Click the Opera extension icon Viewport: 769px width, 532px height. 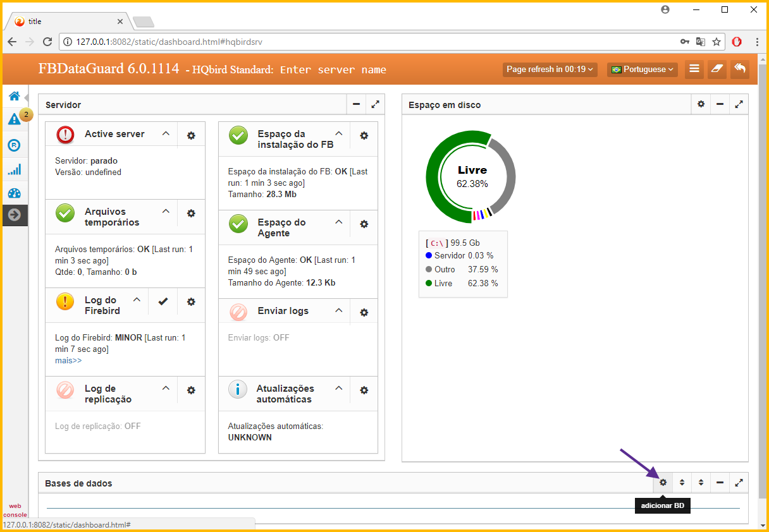tap(737, 42)
